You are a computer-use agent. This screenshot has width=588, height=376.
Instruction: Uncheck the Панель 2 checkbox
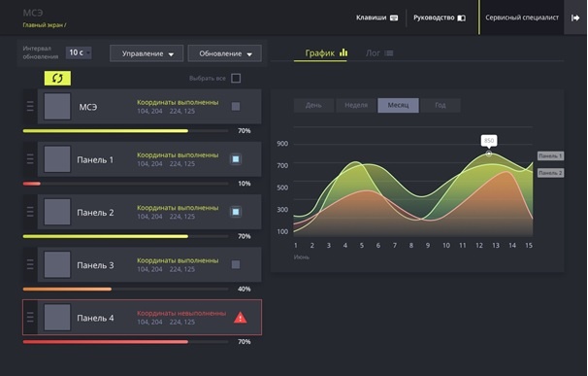(x=236, y=212)
